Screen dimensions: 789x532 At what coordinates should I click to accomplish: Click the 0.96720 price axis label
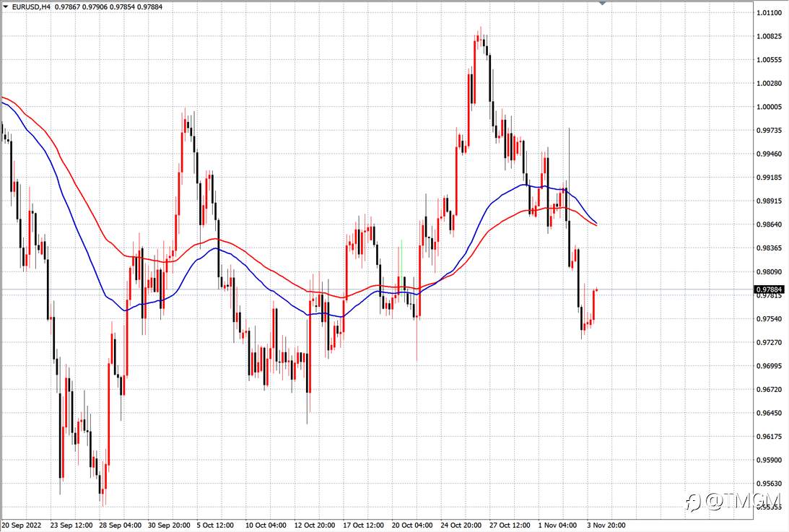pos(770,390)
